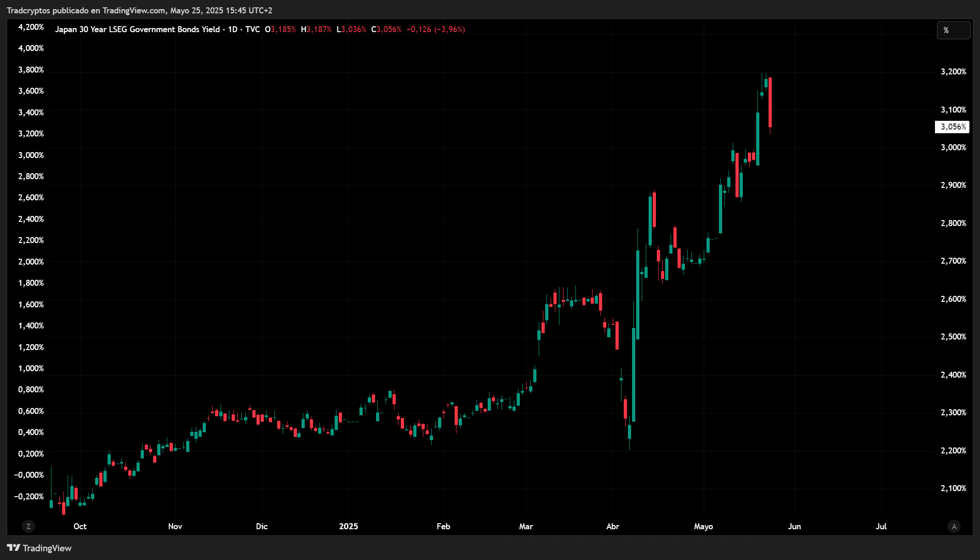Click the Mayo label on the time axis
This screenshot has height=560, width=980.
[703, 526]
